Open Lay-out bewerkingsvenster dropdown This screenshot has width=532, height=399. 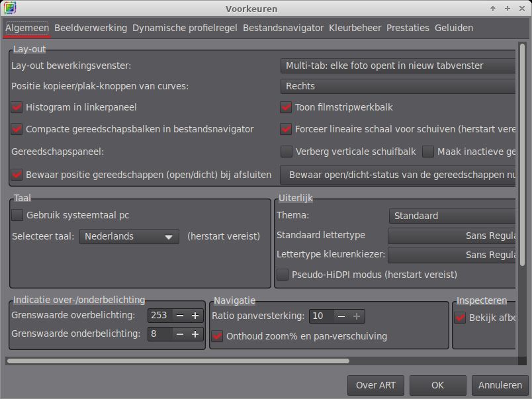pyautogui.click(x=398, y=66)
